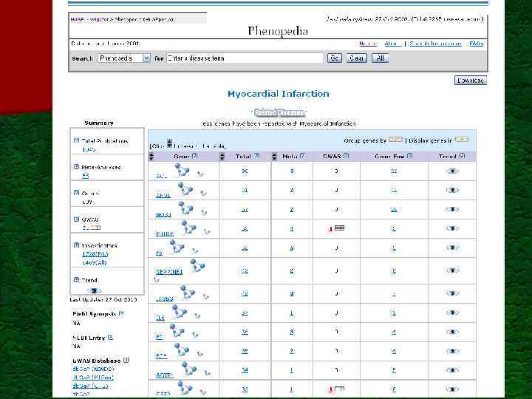Open the long link before FAQs
This screenshot has width=532, height=399.
[435, 44]
